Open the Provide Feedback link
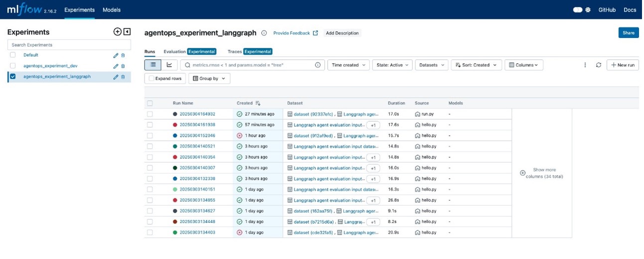Viewport: 644px width, 259px height. tap(292, 33)
